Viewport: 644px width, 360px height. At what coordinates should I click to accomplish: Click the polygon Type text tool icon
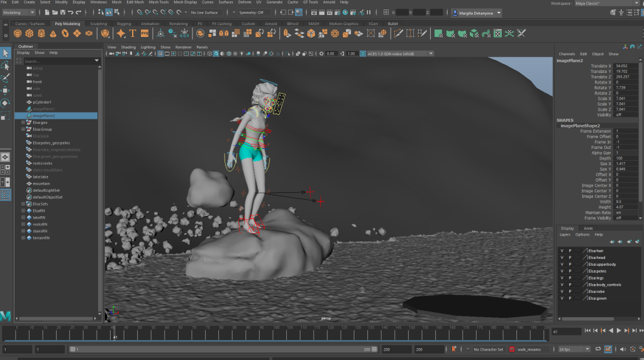click(x=133, y=34)
